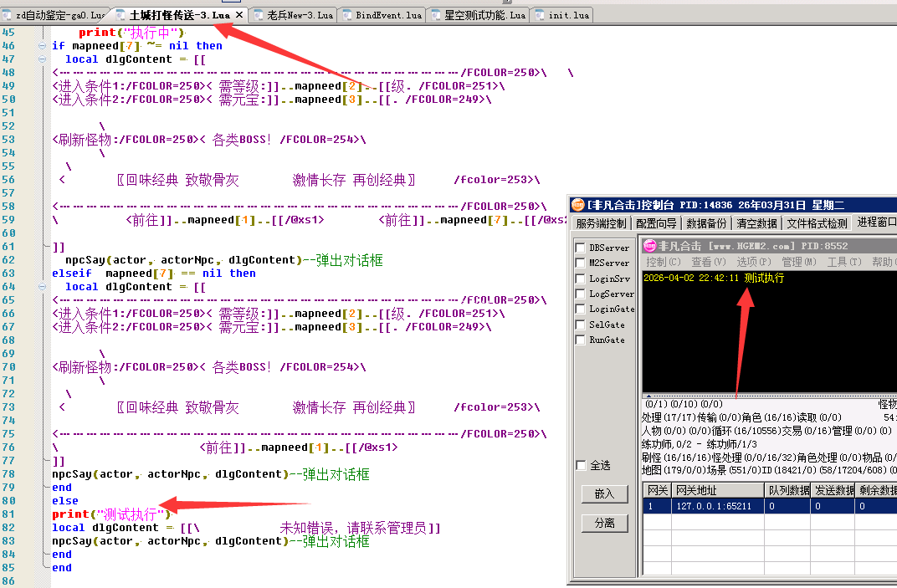This screenshot has width=897, height=588.
Task: Open the 控制(C) menu
Action: point(663,262)
